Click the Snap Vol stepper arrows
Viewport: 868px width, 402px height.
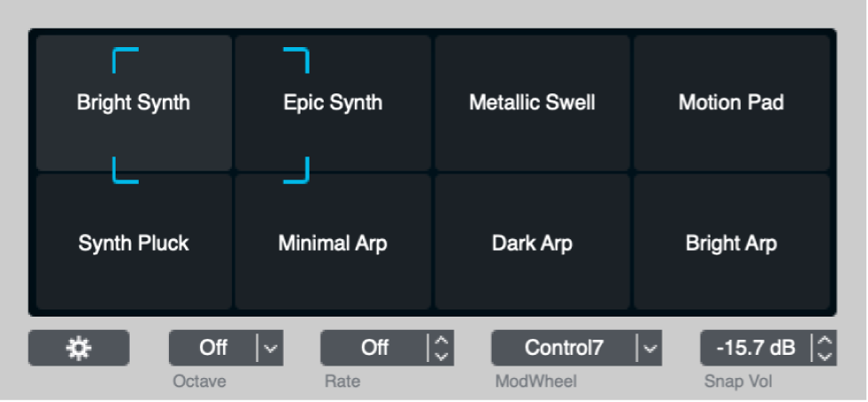click(x=825, y=348)
